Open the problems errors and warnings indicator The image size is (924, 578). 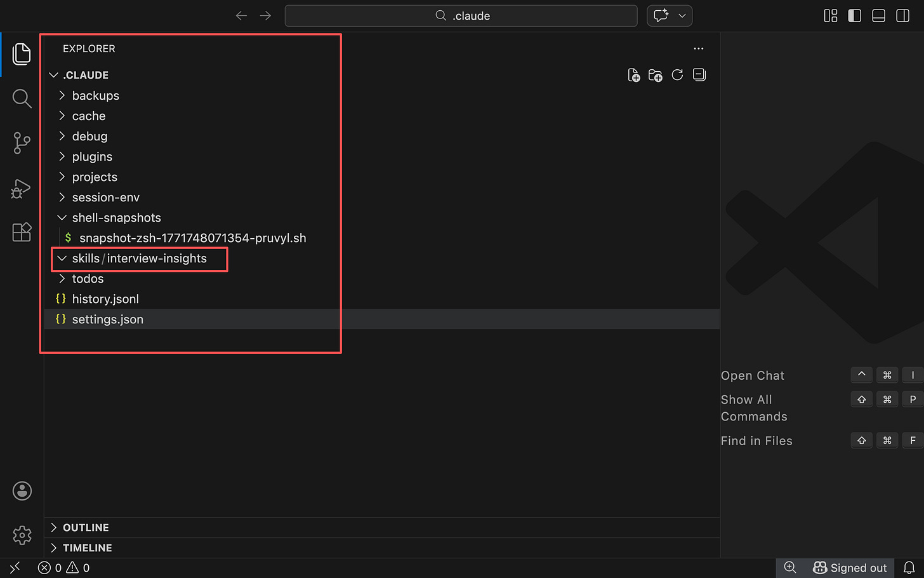pyautogui.click(x=63, y=568)
